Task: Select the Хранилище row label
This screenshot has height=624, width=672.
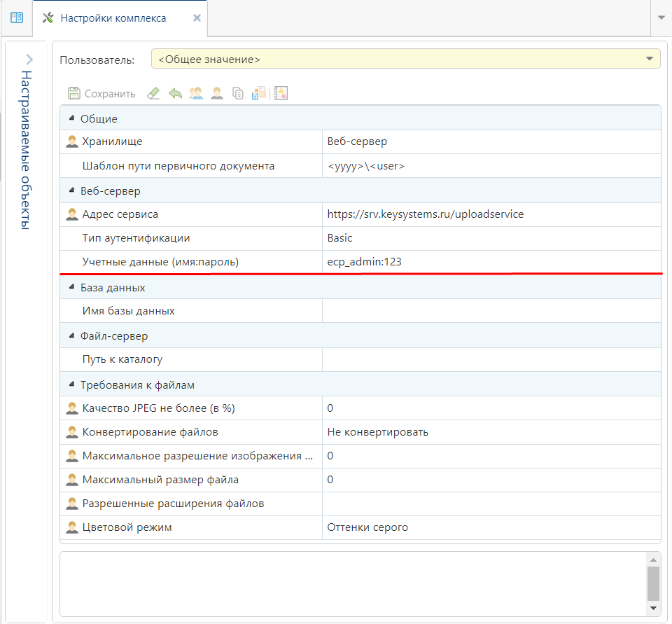Action: 112,141
